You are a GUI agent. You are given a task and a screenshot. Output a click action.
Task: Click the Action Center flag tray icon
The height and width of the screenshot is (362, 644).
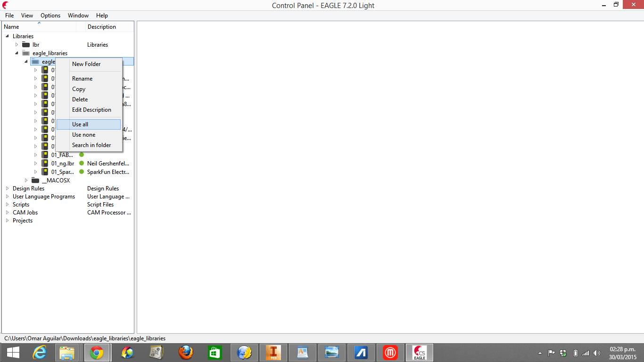(x=551, y=353)
